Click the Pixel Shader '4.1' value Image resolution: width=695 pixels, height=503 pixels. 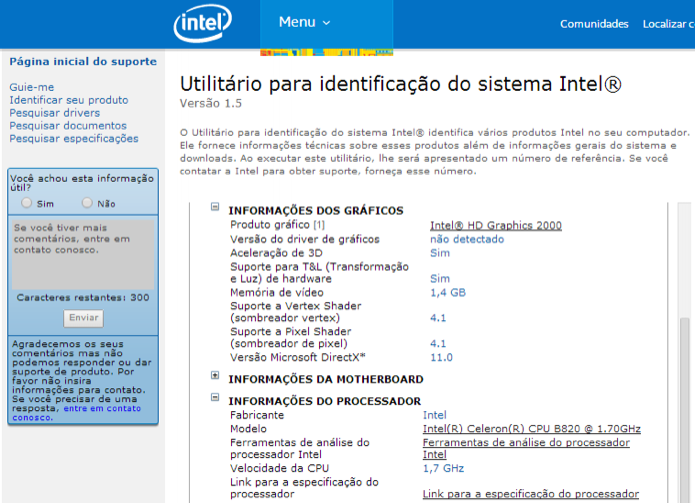(438, 343)
